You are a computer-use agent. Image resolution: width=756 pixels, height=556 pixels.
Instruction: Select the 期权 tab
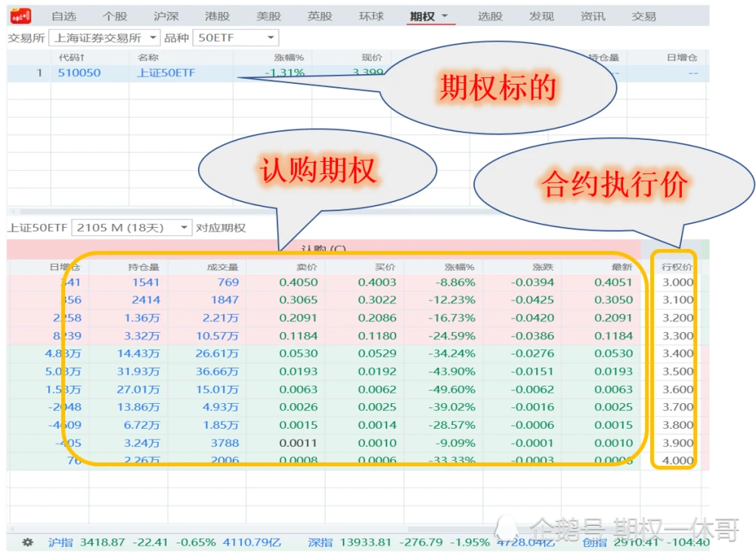click(x=423, y=17)
